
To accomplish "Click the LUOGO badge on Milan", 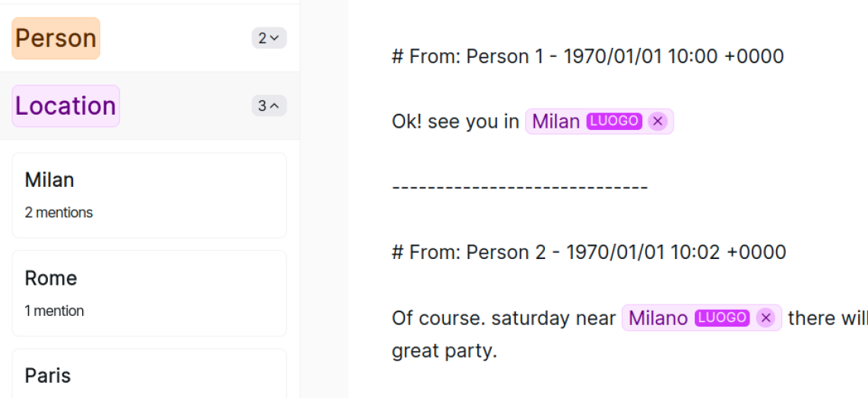I will click(x=614, y=122).
